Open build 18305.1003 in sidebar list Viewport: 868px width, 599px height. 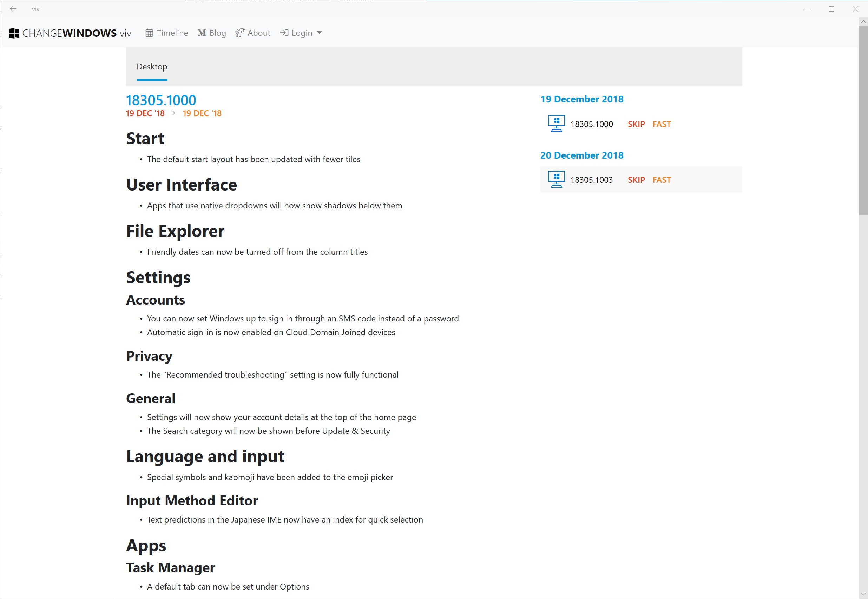pos(591,180)
